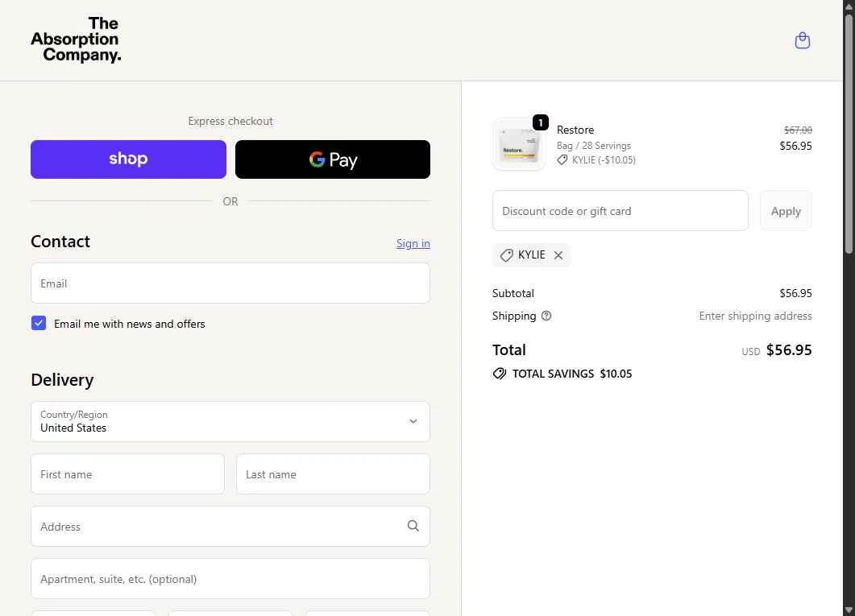Pay with Google Pay button
Screen dimensions: 855x616
(333, 159)
